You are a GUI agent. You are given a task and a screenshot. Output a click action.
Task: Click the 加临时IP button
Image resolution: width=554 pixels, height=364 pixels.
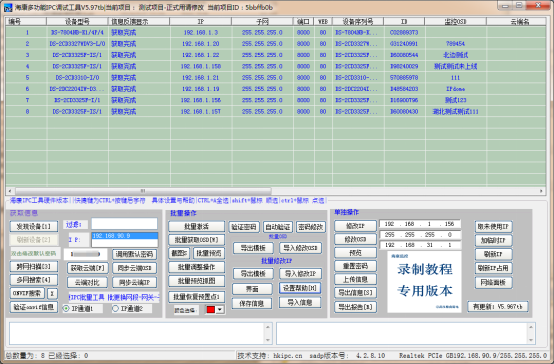[494, 240]
